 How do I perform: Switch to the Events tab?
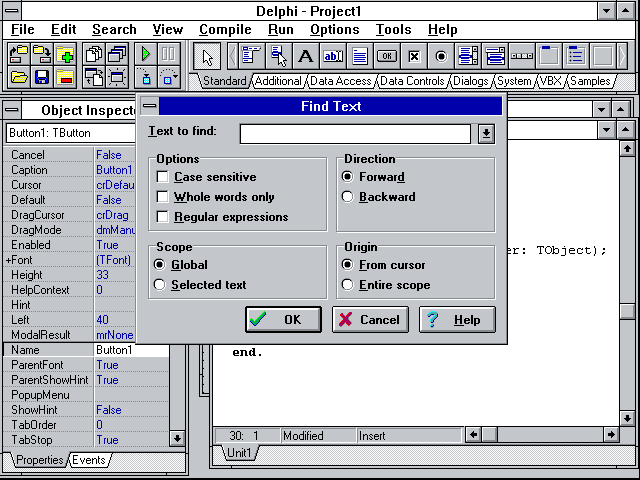(x=89, y=461)
